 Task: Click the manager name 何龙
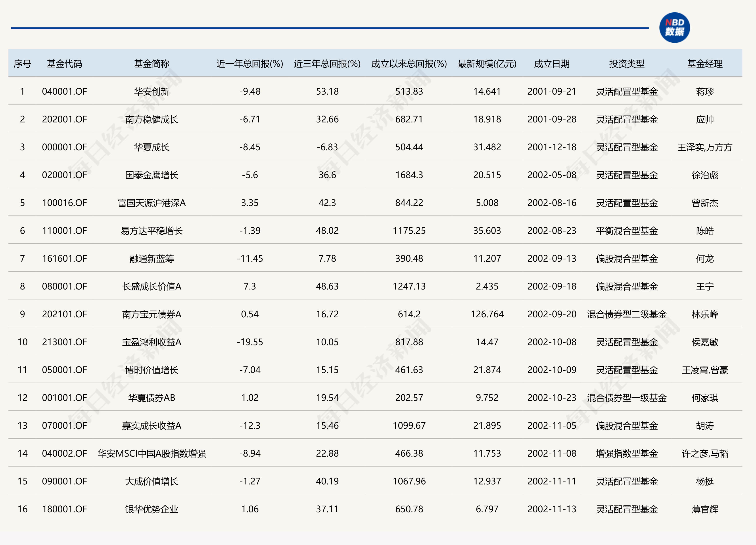point(705,259)
